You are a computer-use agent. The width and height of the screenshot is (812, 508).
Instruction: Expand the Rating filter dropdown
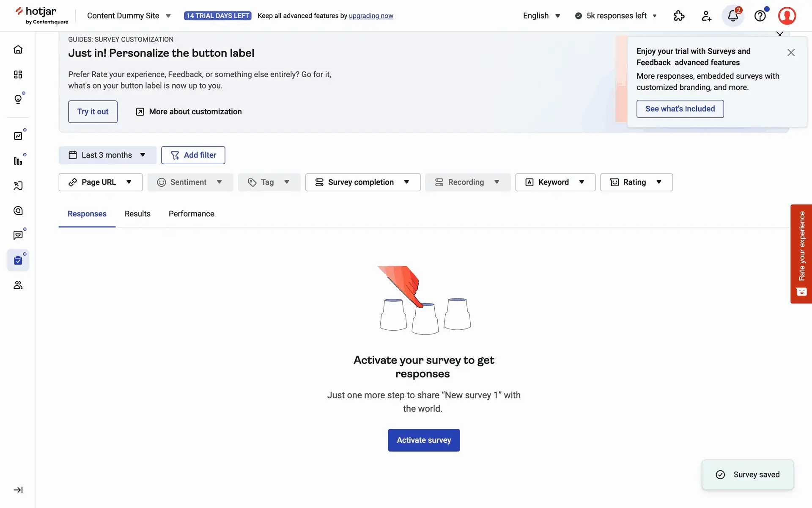click(x=636, y=182)
